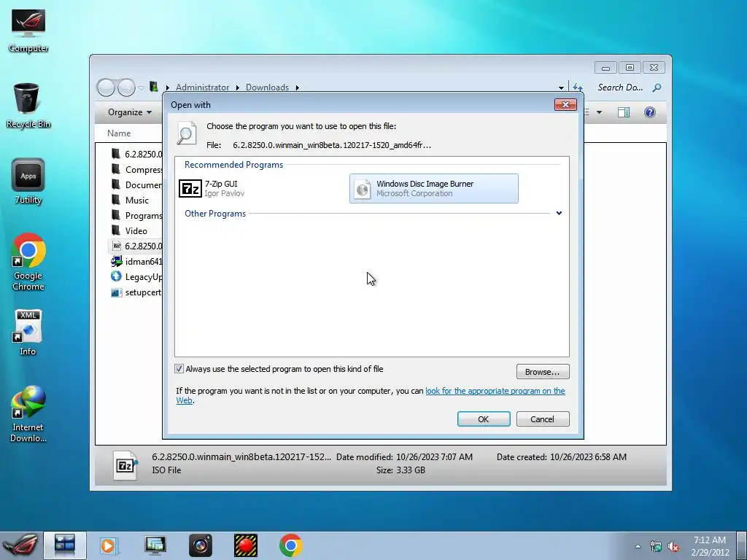
Task: Close the Open with dialog
Action: (x=565, y=105)
